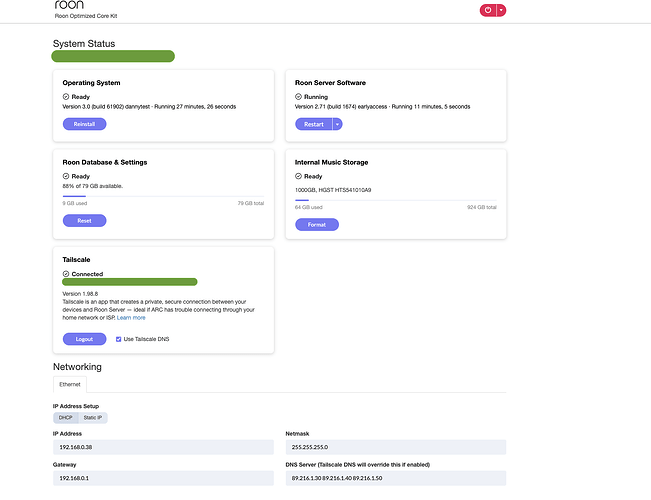Click the Gateway field 192.168.0.1
651x500 pixels.
[x=163, y=478]
